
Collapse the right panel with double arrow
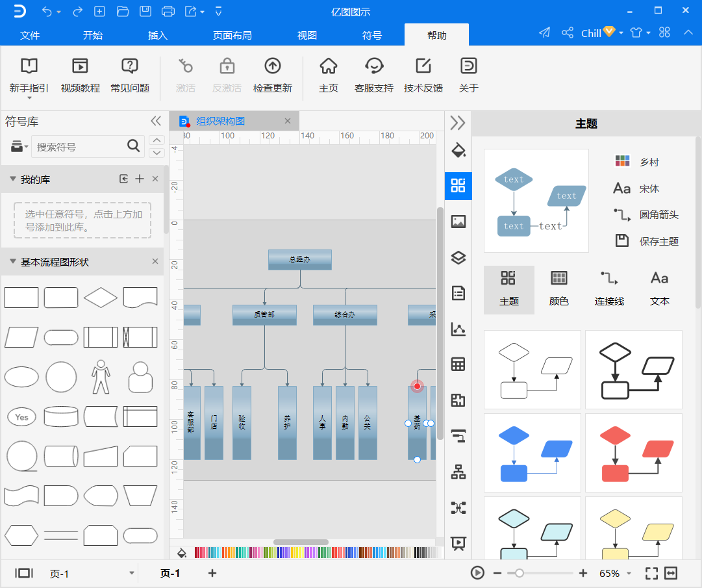pyautogui.click(x=458, y=123)
